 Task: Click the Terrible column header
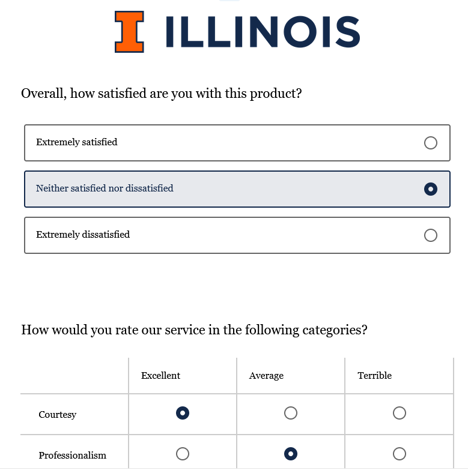click(375, 376)
